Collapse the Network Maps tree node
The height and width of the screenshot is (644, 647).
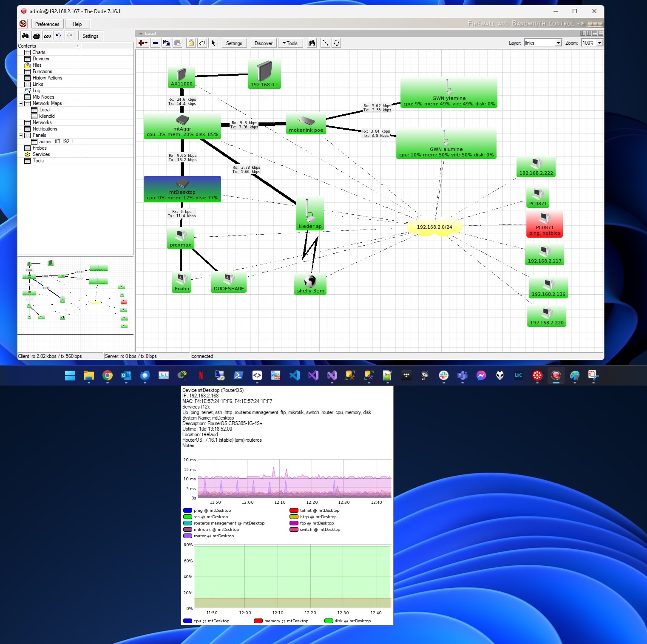pos(20,103)
